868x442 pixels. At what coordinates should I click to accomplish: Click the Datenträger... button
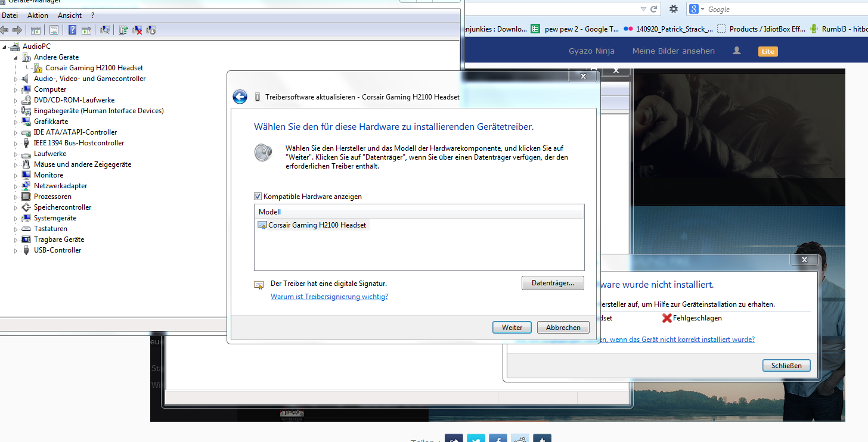(x=553, y=283)
